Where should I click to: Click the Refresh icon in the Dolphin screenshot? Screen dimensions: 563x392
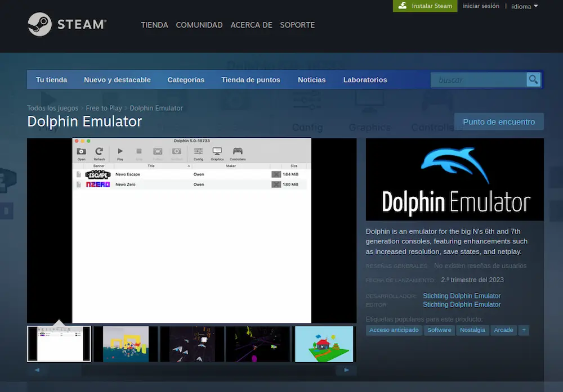99,152
